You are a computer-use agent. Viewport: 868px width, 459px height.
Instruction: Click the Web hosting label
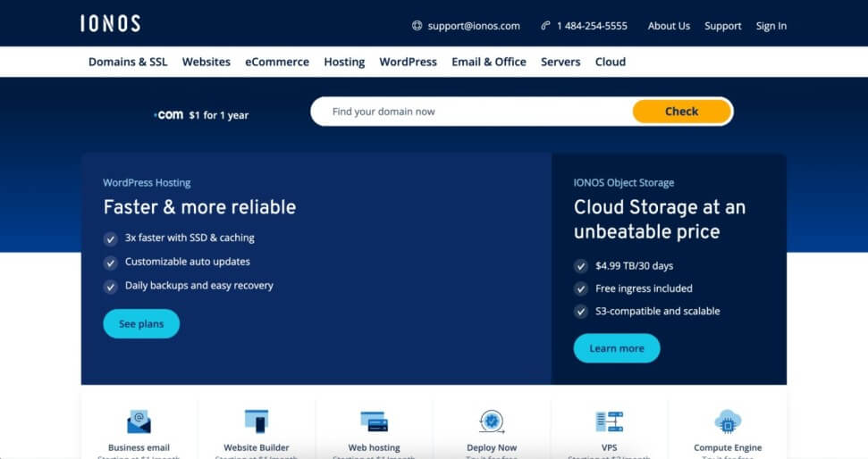375,447
